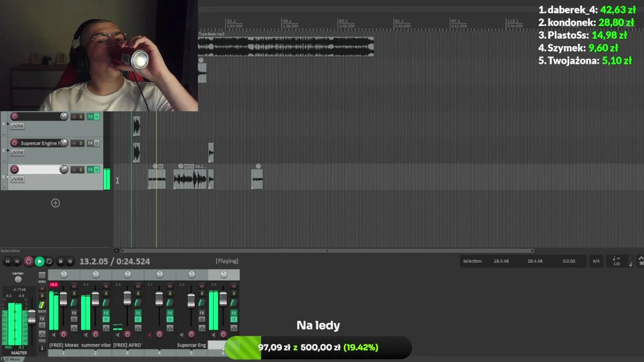Jump to project start in transport
Viewport: 644px width, 362px height.
8,261
